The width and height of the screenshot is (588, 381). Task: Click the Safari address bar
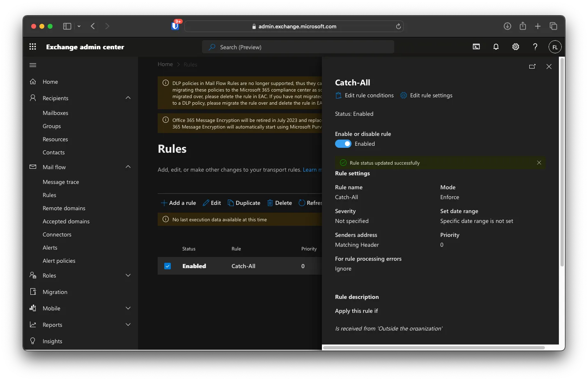[294, 26]
